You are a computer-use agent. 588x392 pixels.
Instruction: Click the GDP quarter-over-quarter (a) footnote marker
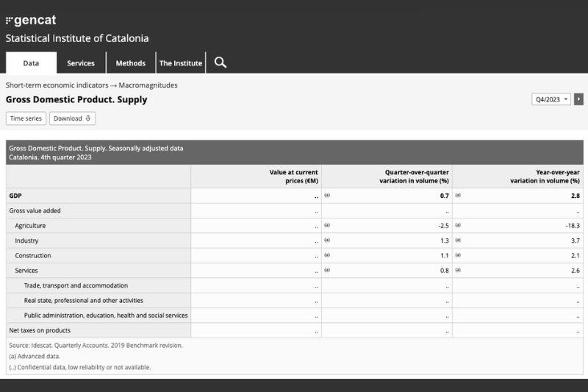327,196
